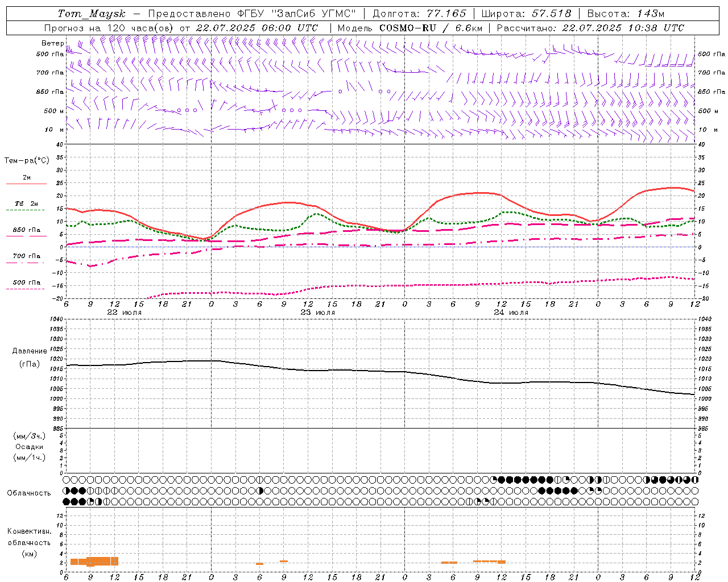The width and height of the screenshot is (728, 582).
Task: Click the 22 июля date label
Action: point(125,313)
